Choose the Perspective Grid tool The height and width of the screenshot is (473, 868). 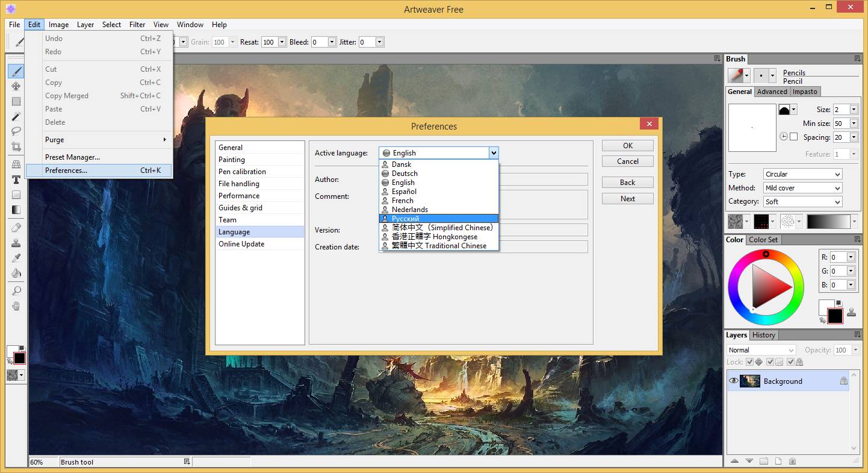(16, 164)
